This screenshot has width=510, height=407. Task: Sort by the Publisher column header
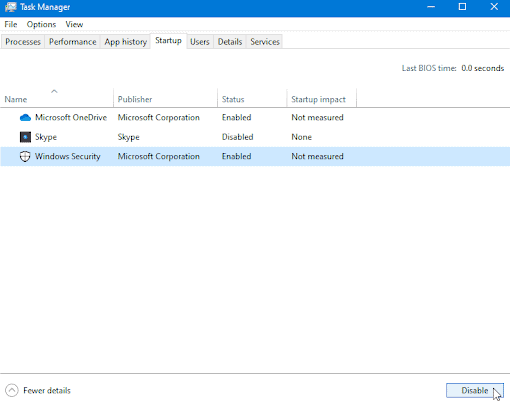[165, 99]
